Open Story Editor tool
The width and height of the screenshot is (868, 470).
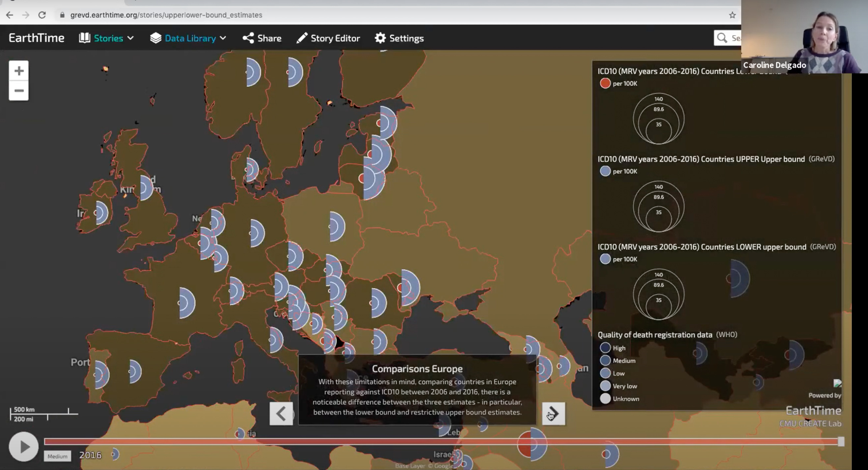click(x=328, y=38)
